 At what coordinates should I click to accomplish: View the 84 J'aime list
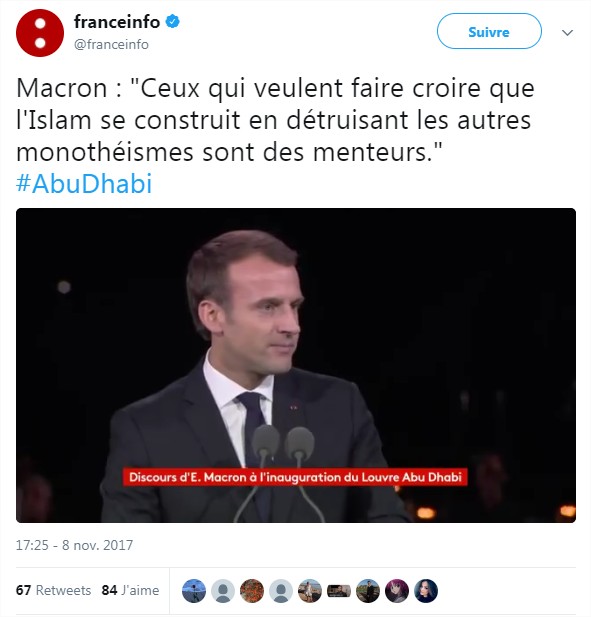(x=130, y=590)
